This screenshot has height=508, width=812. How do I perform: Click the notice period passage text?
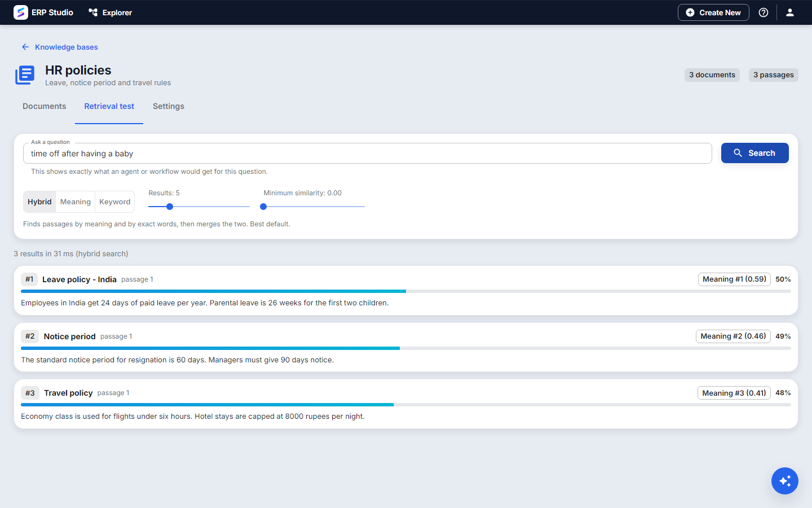[x=177, y=360]
